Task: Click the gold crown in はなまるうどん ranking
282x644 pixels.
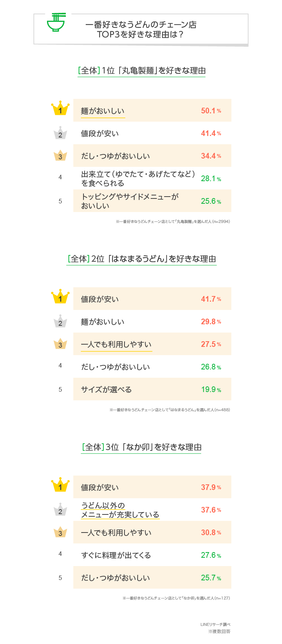Action: [x=60, y=296]
